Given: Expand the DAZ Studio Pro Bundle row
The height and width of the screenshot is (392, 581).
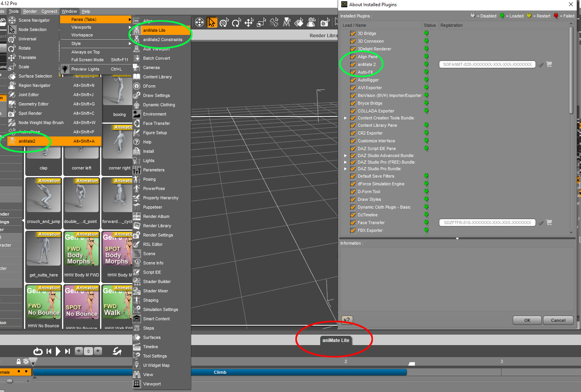Looking at the screenshot, I should click(x=345, y=169).
